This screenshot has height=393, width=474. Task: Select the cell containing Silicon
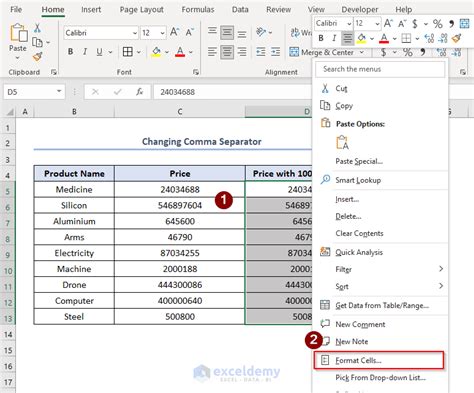click(x=74, y=205)
